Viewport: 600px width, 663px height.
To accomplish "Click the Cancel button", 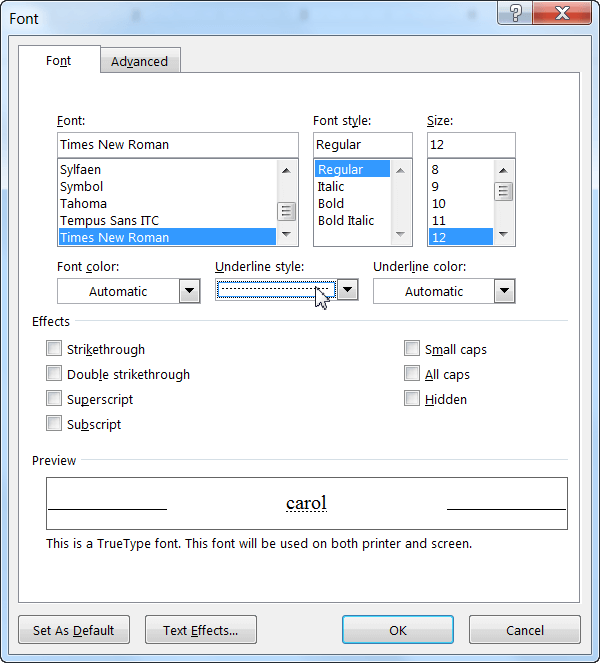I will [x=525, y=630].
